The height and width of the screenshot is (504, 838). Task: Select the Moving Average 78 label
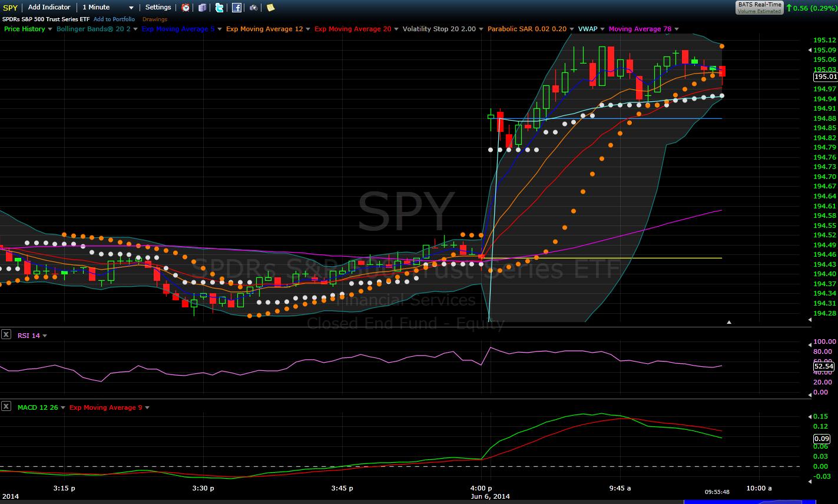(x=640, y=29)
